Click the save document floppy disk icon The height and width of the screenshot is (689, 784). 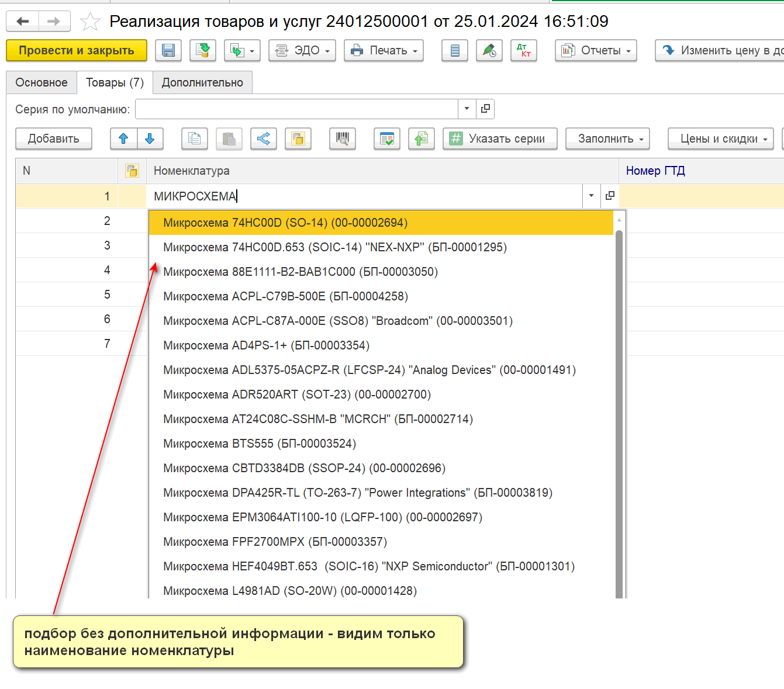pos(168,51)
